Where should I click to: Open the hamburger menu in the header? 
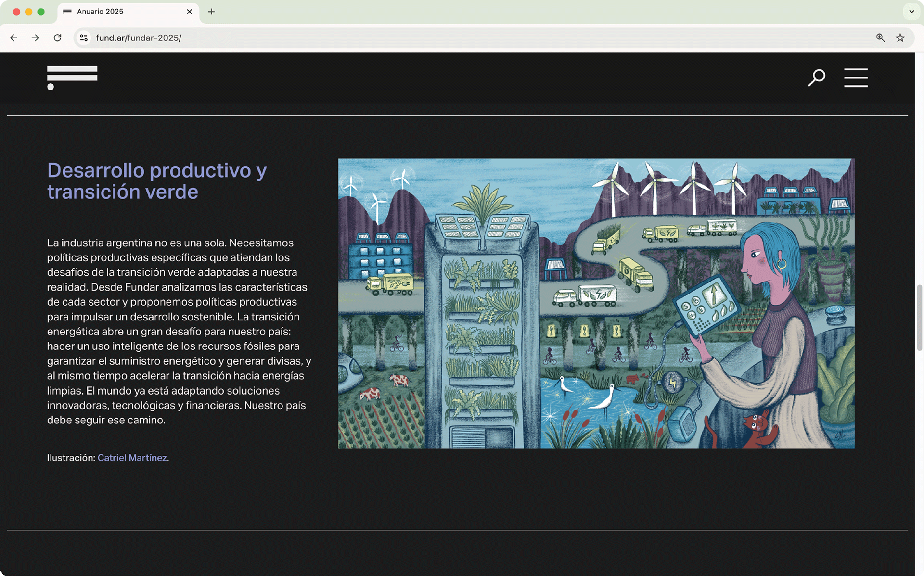(x=856, y=77)
